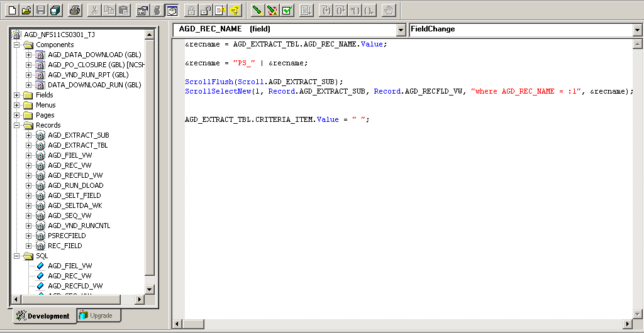Click the Find and Replace icon
644x333 pixels.
(x=272, y=10)
